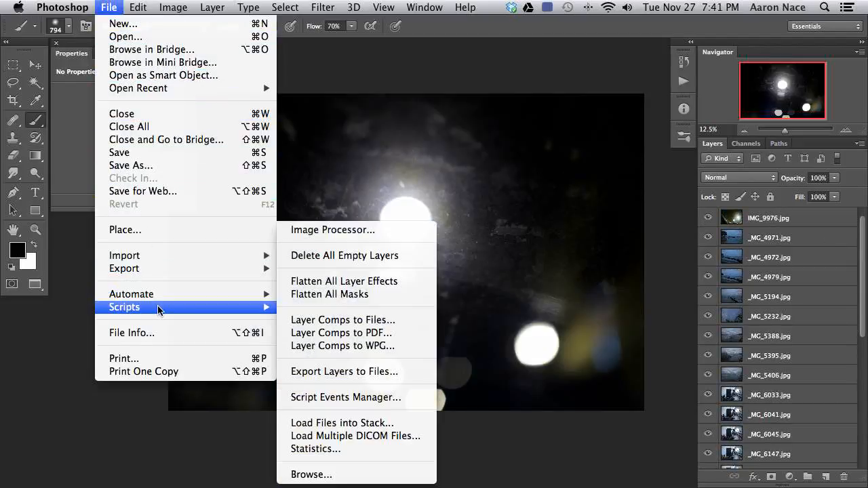868x488 pixels.
Task: Hide the _MG_5194.jpg layer
Action: 708,296
